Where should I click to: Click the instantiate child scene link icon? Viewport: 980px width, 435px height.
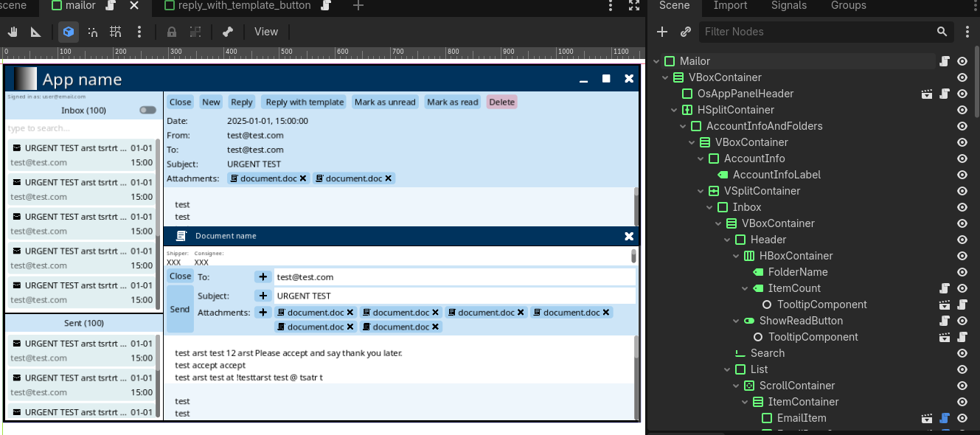coord(686,32)
